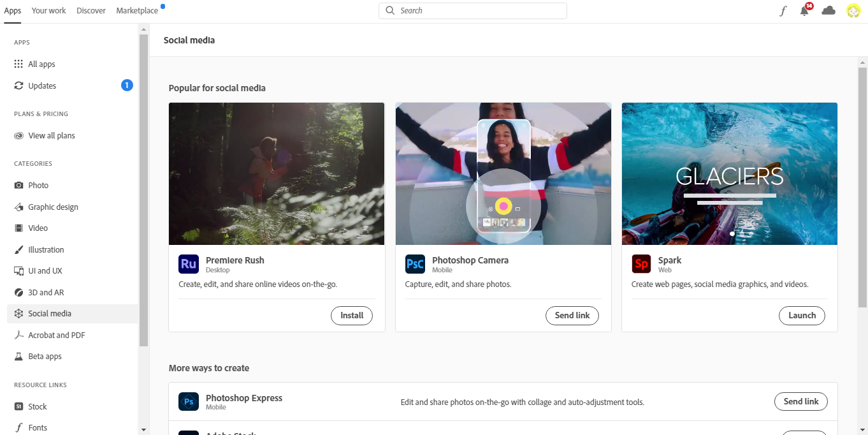Click the Premiere Rush title text

235,260
